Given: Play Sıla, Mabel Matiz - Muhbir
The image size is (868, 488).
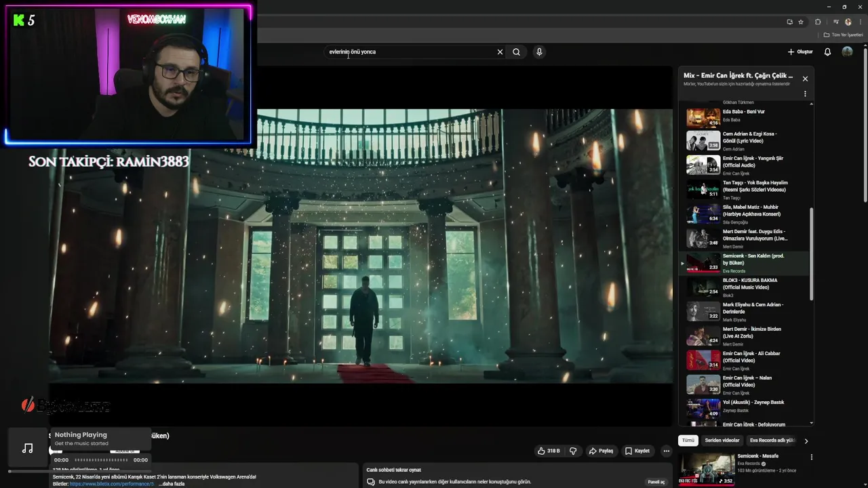Looking at the screenshot, I should (745, 213).
